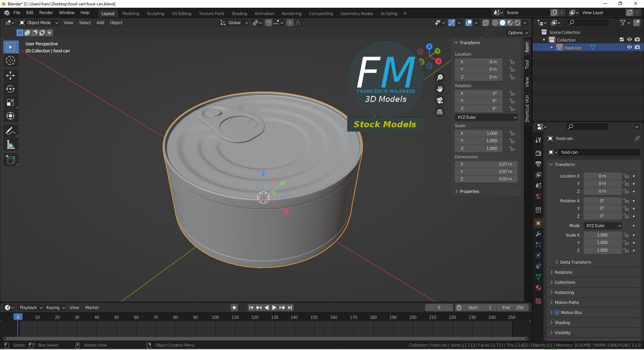
Task: Select the Annotate tool
Action: click(x=10, y=131)
